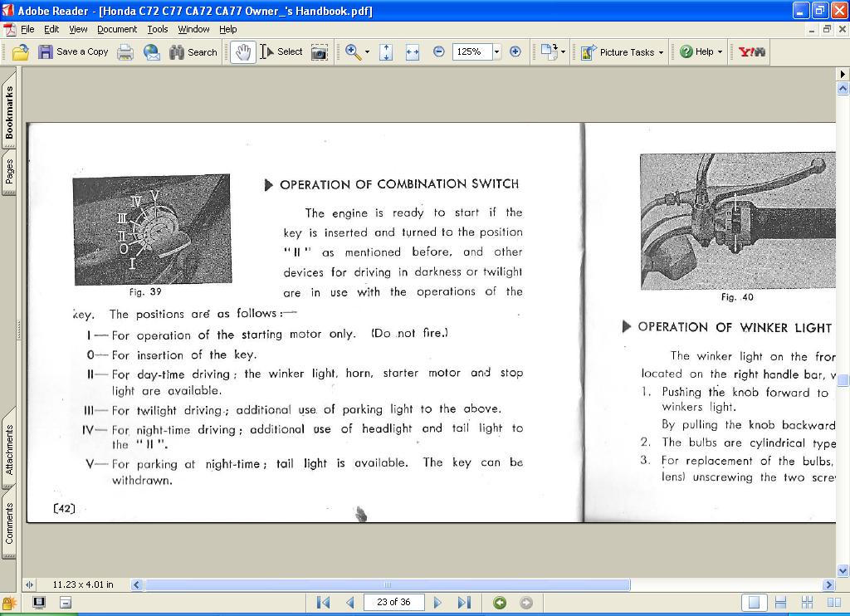Open the zoom percentage dropdown
Viewport: 850px width, 616px height.
(x=496, y=52)
